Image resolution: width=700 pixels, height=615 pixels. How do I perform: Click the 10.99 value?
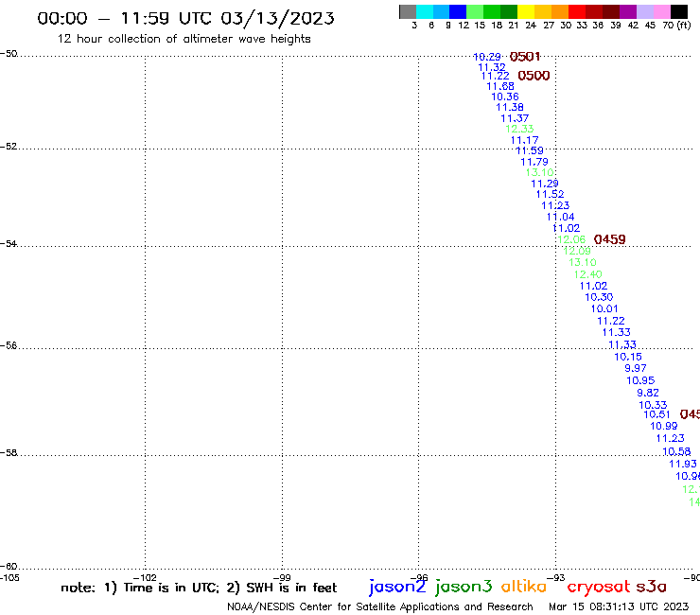[664, 426]
